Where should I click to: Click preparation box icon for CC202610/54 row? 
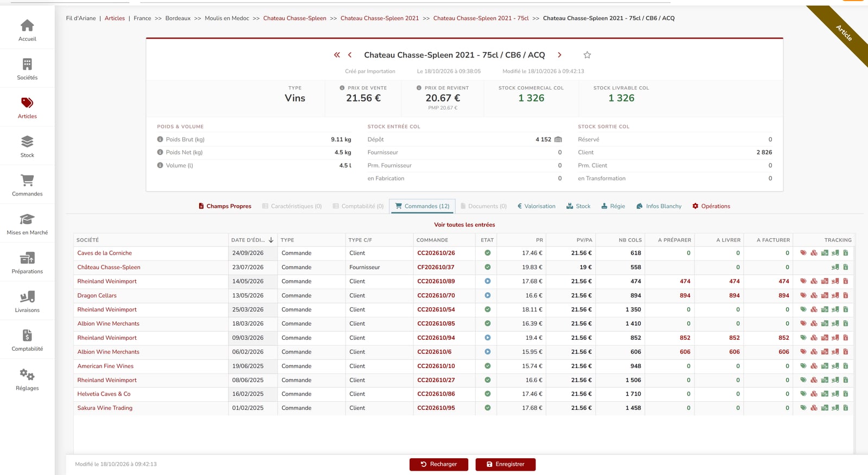click(x=825, y=309)
